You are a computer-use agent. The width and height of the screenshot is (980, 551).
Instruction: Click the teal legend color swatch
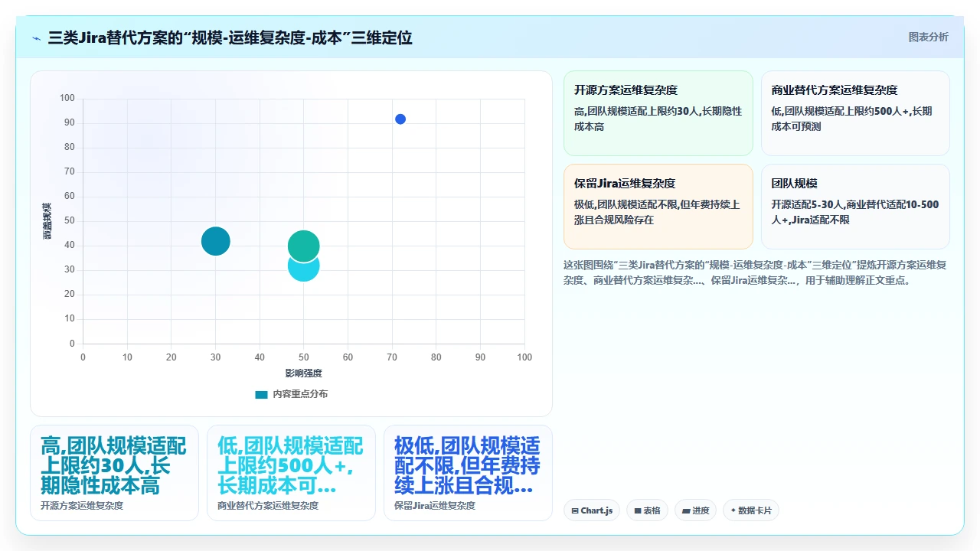point(261,395)
